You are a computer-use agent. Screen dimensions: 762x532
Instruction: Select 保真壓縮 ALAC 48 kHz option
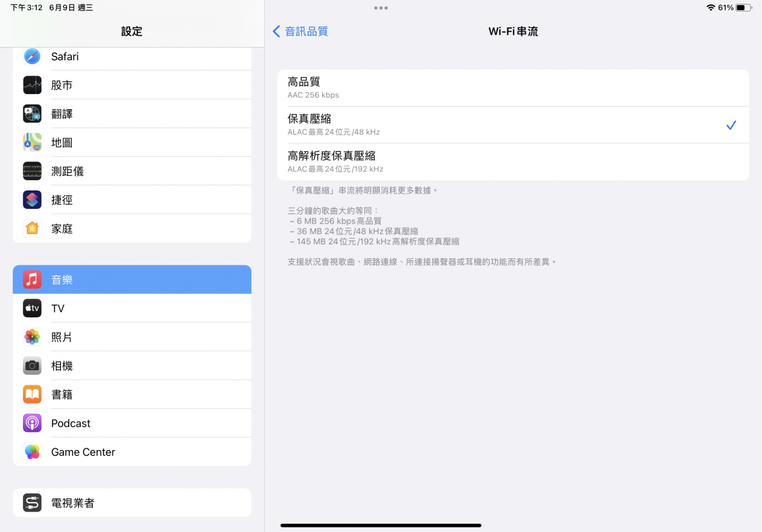[x=513, y=125]
